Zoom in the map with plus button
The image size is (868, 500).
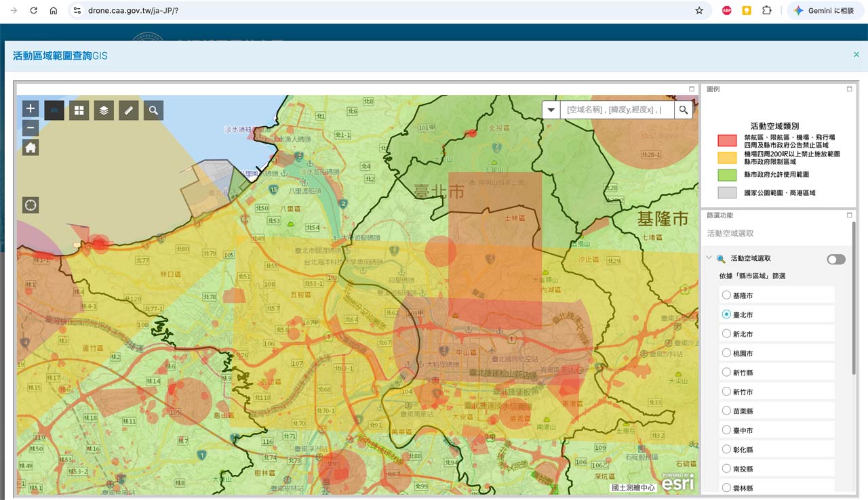pos(31,108)
